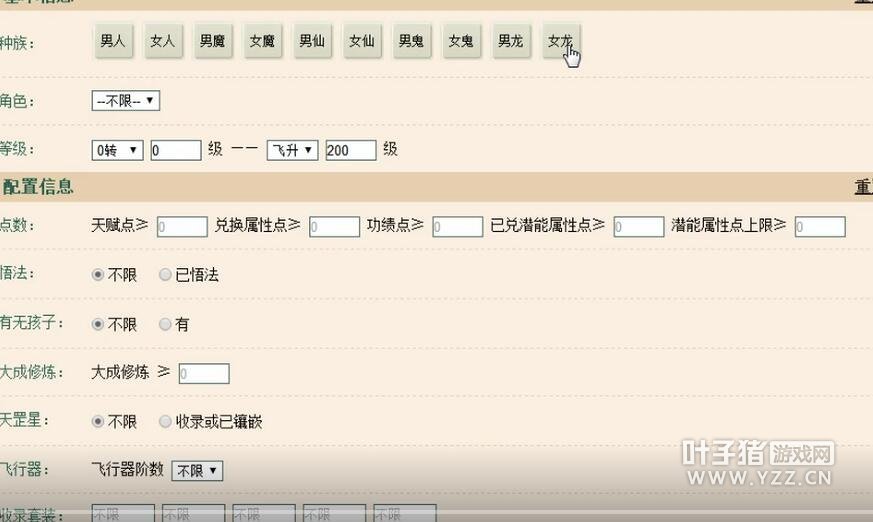Open the 角色 dropdown showing 不限

coord(125,101)
